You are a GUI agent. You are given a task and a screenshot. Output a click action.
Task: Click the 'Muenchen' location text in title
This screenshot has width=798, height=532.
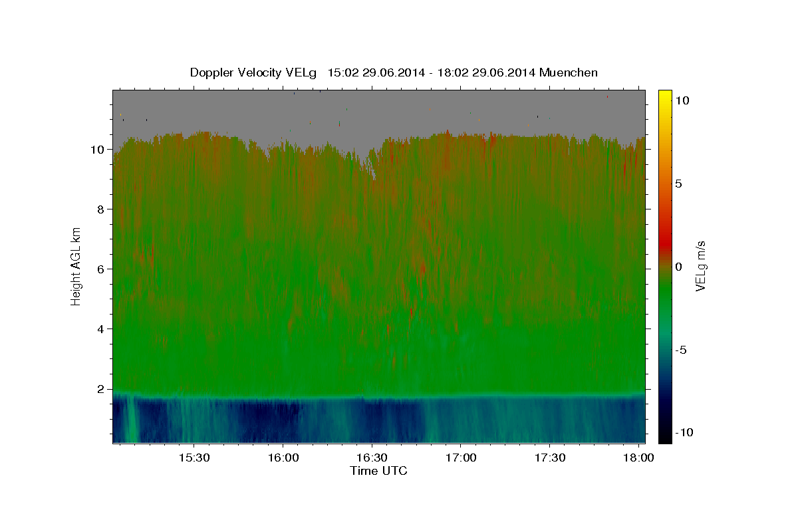click(569, 72)
